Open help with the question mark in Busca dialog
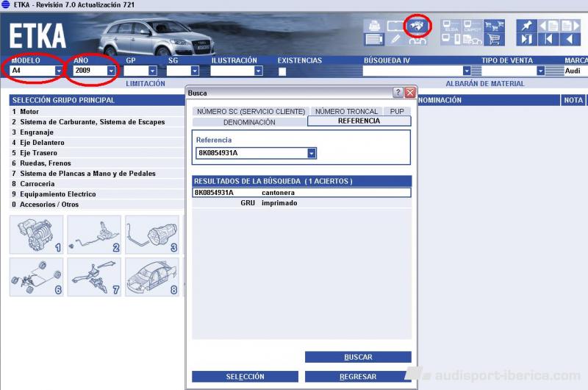This screenshot has width=588, height=390. point(398,92)
